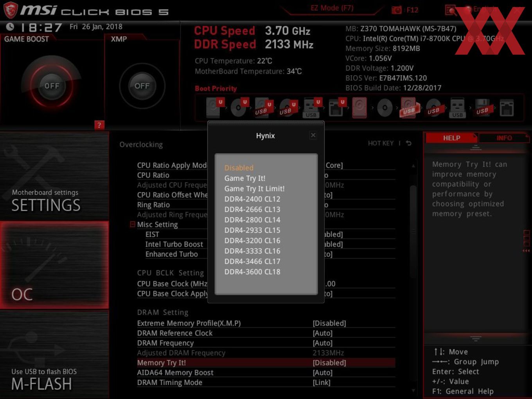The image size is (532, 399).
Task: Click the Adjusted DRAM Frequency 2133MHz value
Action: pyautogui.click(x=328, y=353)
